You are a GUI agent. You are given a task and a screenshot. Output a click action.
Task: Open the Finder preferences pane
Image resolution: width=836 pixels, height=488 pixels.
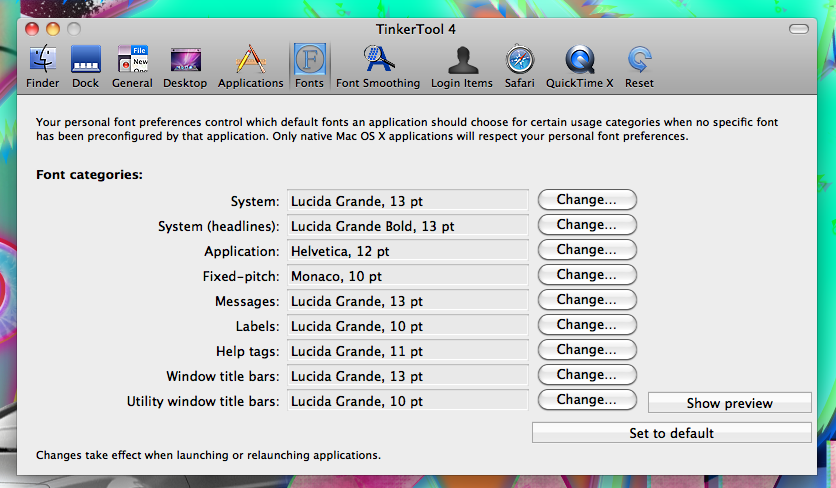(43, 67)
